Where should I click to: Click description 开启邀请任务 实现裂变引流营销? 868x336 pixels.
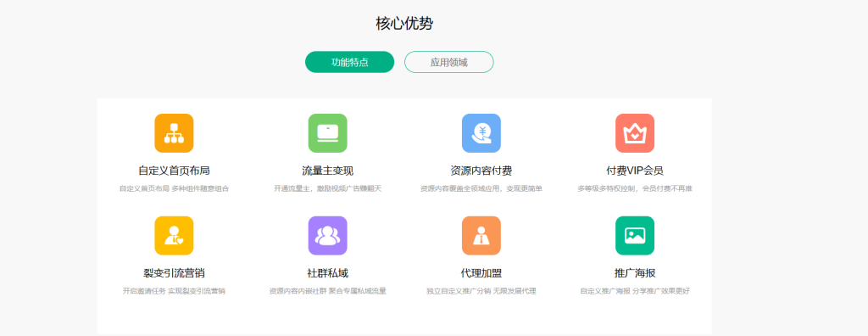point(174,291)
